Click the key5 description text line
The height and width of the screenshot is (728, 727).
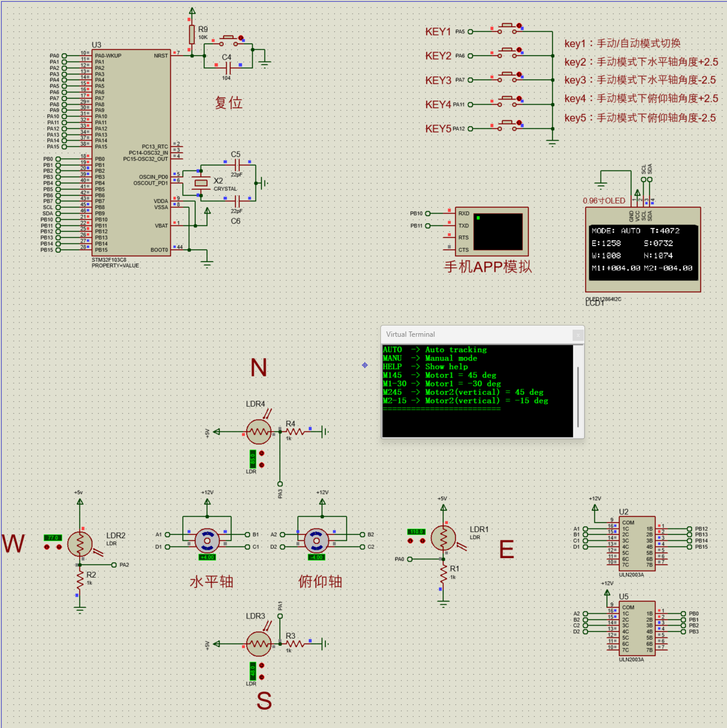[x=640, y=118]
